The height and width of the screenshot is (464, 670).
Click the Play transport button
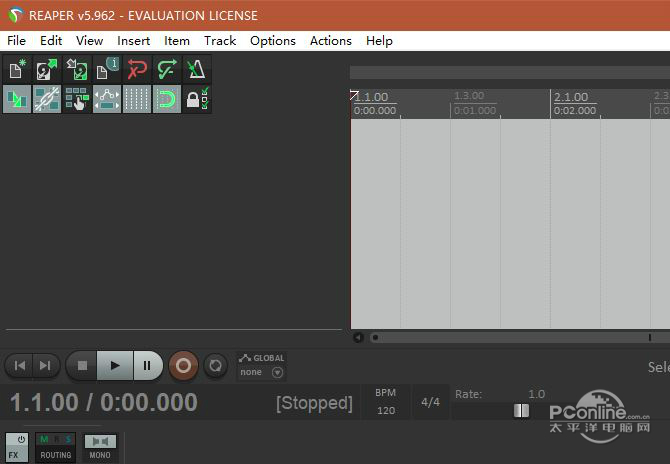coord(115,366)
